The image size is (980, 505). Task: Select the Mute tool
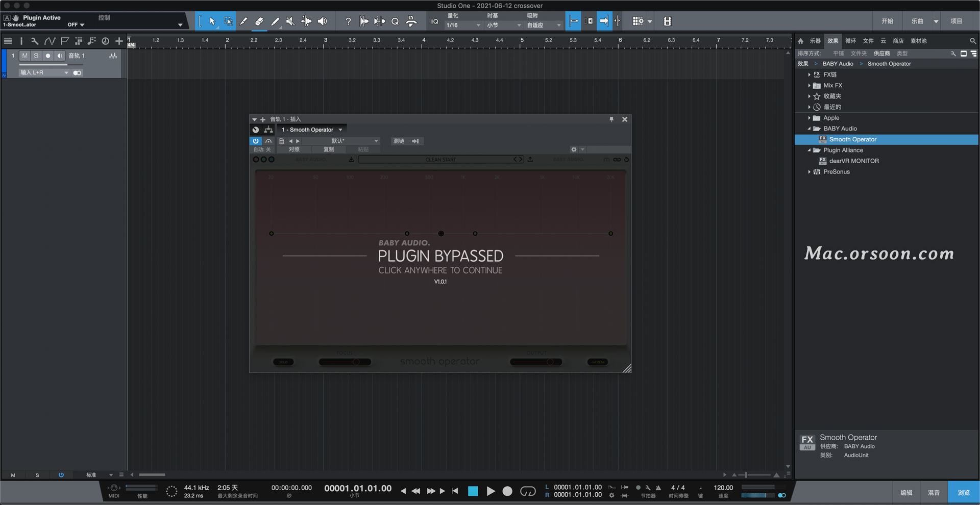[290, 21]
